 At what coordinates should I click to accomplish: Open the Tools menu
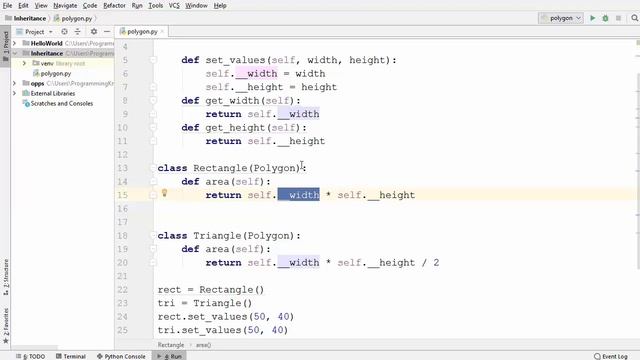(x=156, y=6)
